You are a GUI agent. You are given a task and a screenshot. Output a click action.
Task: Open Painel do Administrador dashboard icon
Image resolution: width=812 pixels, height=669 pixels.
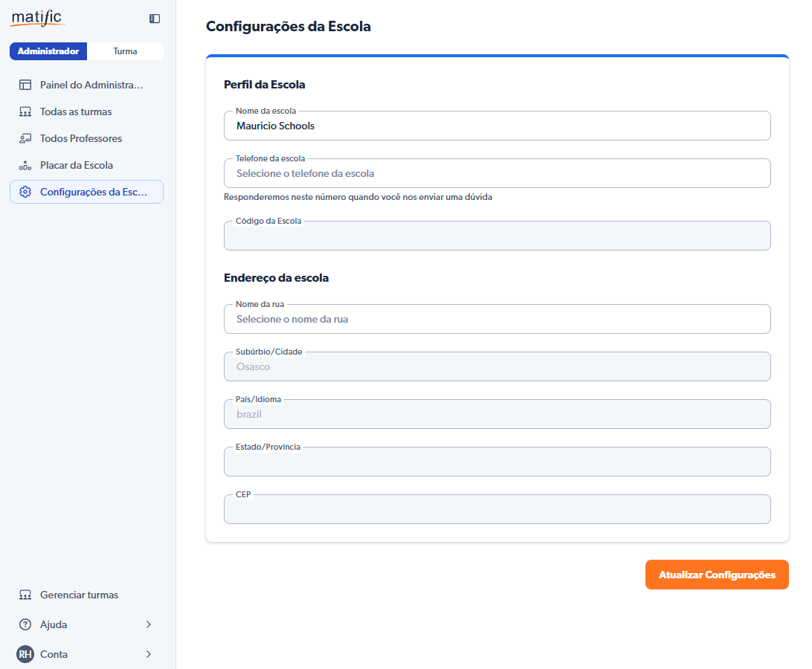pyautogui.click(x=25, y=85)
